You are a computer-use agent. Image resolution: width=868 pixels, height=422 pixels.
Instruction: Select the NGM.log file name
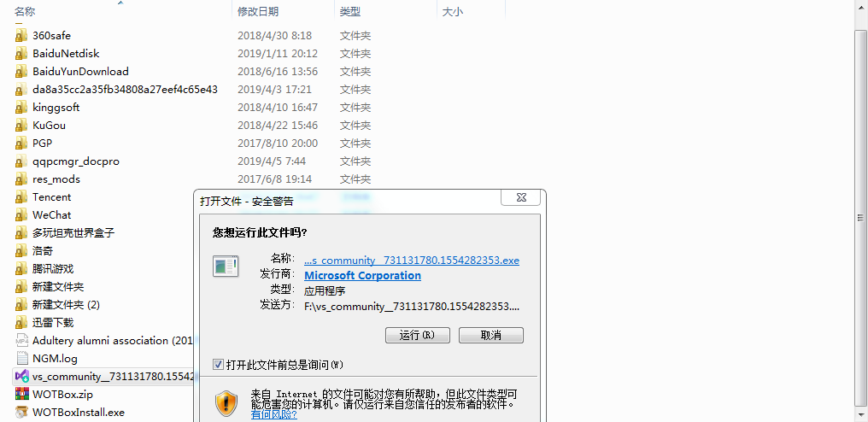[x=55, y=358]
